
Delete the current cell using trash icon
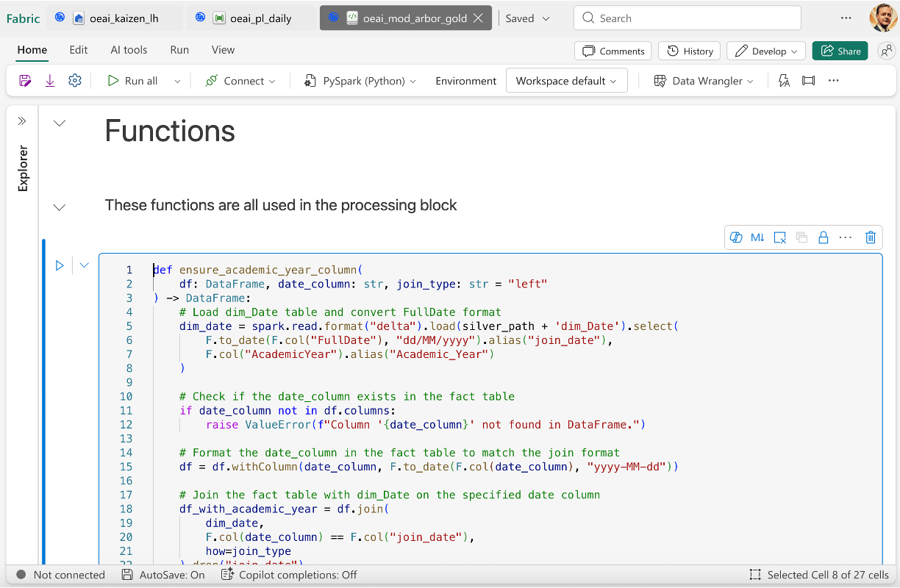[871, 237]
